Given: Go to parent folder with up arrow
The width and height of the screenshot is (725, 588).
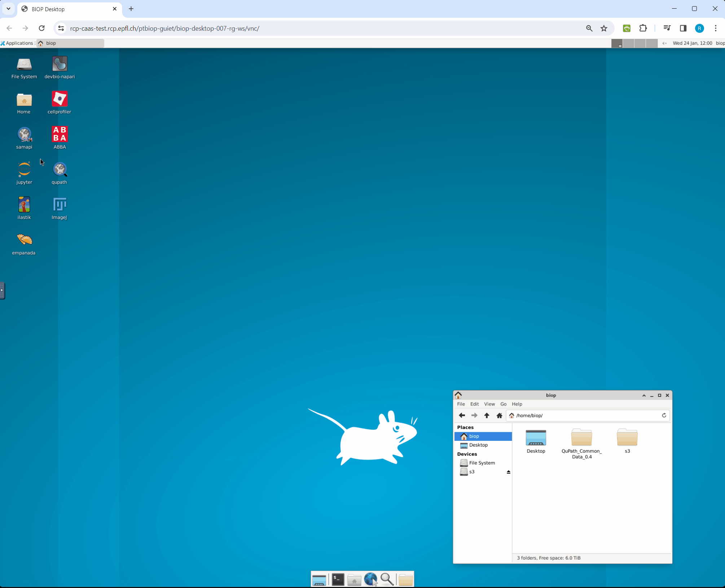Looking at the screenshot, I should coord(487,416).
